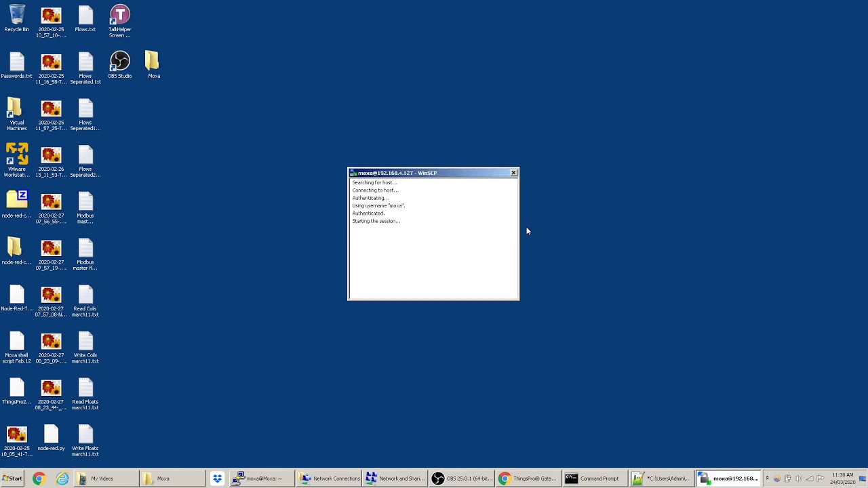The height and width of the screenshot is (488, 868).
Task: Select the 2020-02-27 07_56_55 image file
Action: point(51,208)
